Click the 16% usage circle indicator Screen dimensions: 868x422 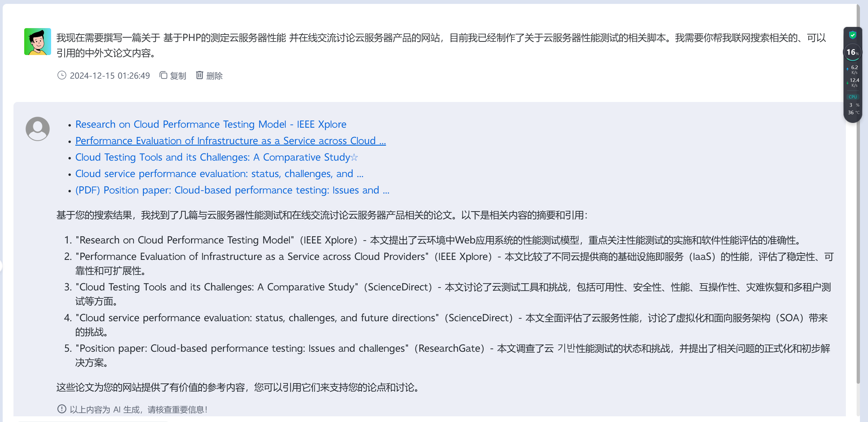[852, 52]
